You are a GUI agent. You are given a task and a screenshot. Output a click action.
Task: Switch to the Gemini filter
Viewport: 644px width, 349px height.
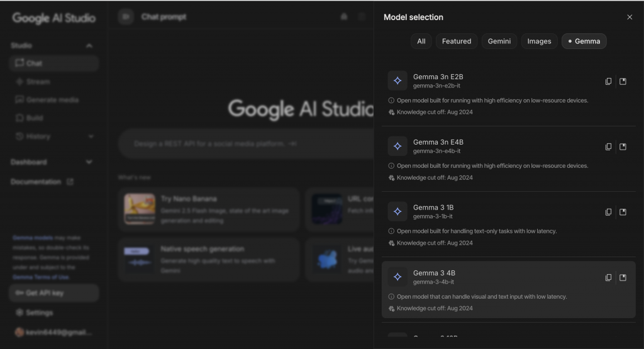click(x=499, y=41)
